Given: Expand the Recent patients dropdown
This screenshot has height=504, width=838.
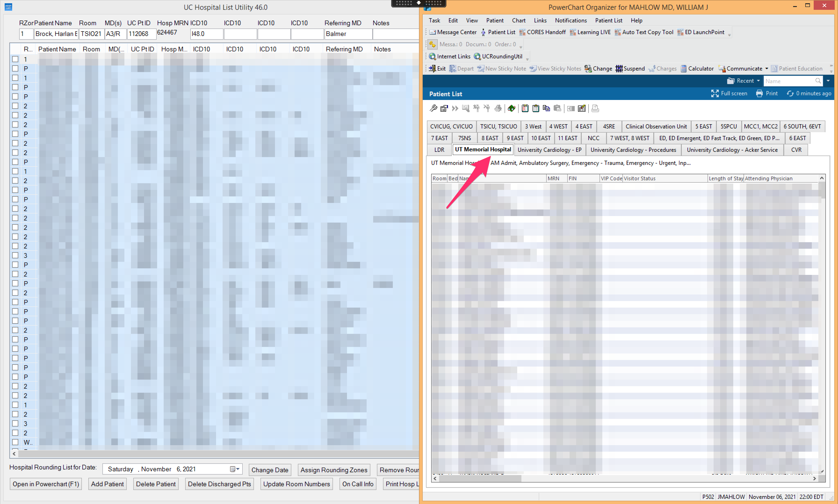Looking at the screenshot, I should [758, 81].
